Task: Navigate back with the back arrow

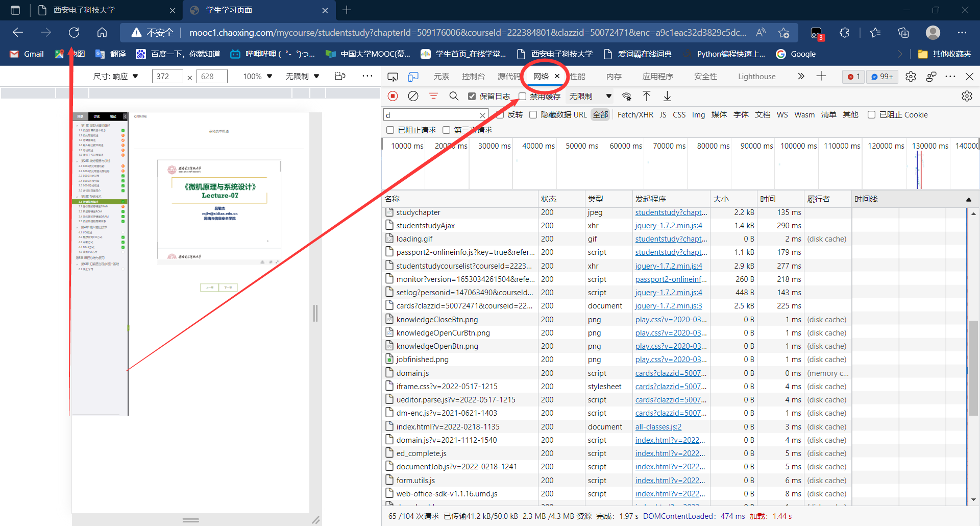Action: click(18, 33)
